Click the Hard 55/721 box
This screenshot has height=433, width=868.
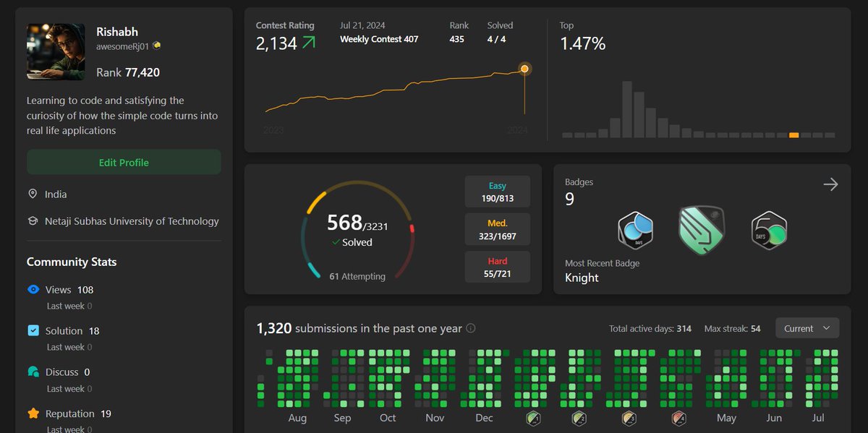[498, 267]
